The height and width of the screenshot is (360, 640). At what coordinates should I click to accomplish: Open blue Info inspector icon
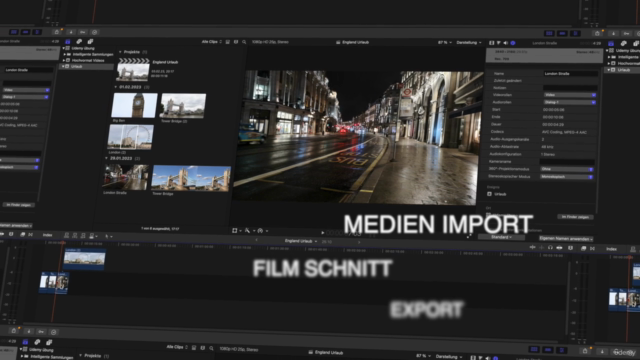[x=513, y=43]
